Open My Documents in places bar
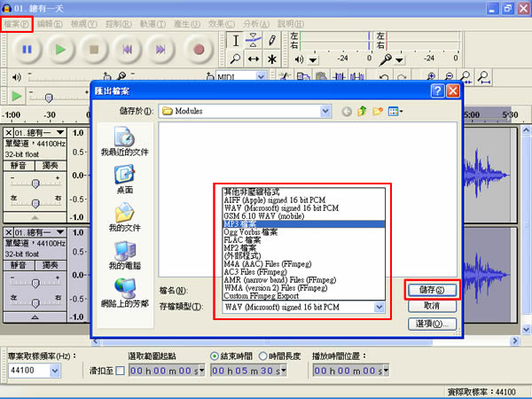This screenshot has height=399, width=532. [124, 217]
